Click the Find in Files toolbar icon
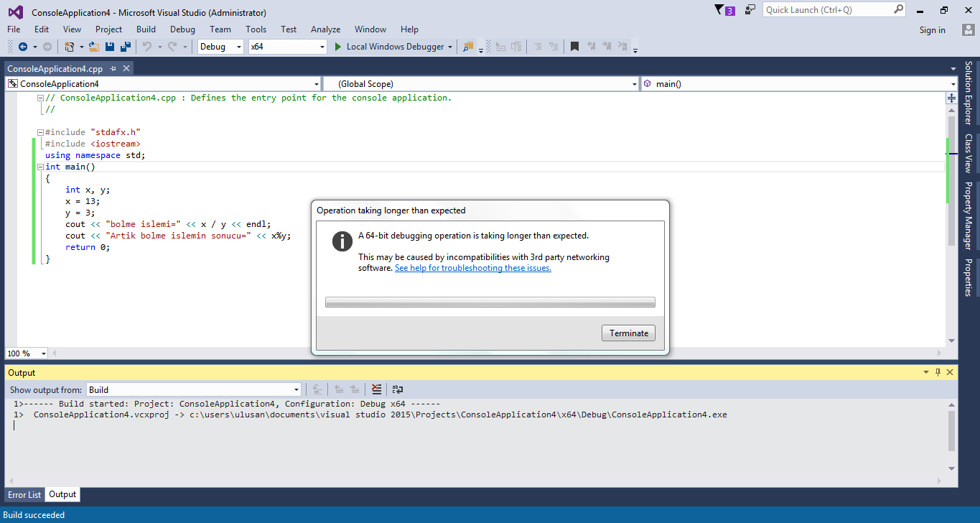The image size is (980, 523). click(x=468, y=47)
